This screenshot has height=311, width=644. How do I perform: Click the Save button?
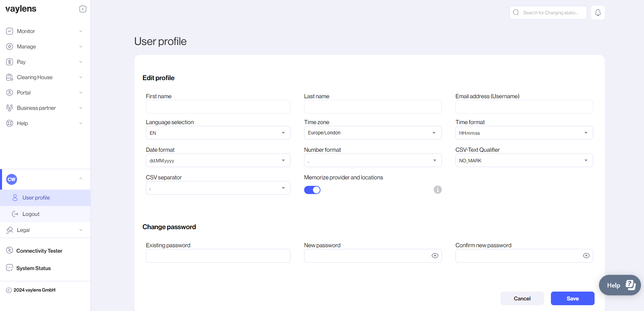point(572,298)
